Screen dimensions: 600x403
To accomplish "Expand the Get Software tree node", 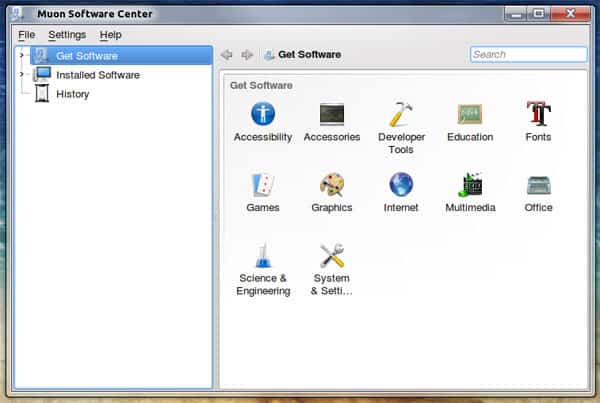I will [x=22, y=55].
